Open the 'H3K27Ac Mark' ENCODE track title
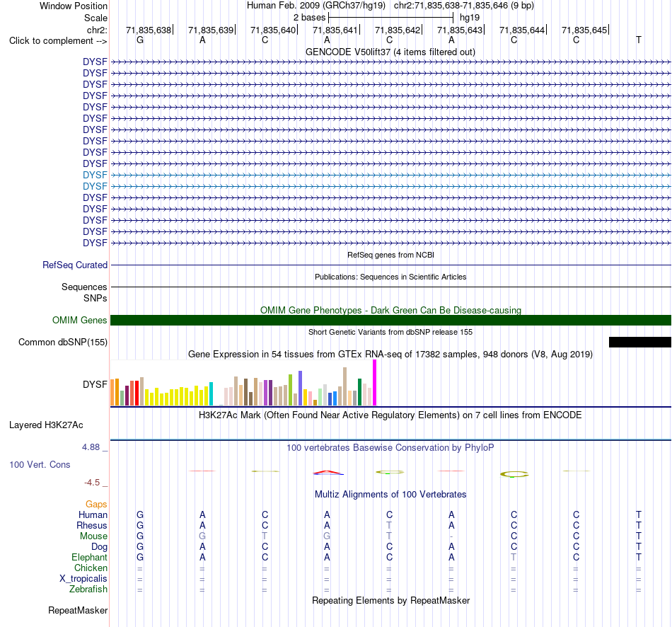 point(390,415)
